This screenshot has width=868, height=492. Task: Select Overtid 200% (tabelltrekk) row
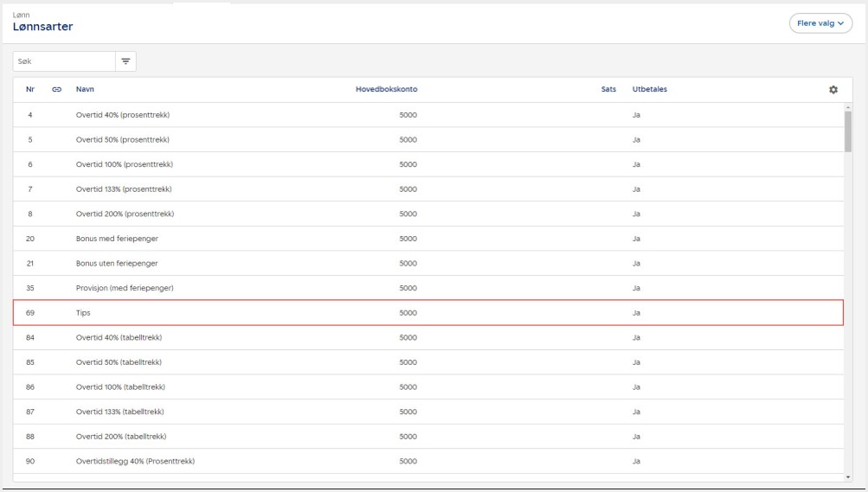point(120,437)
